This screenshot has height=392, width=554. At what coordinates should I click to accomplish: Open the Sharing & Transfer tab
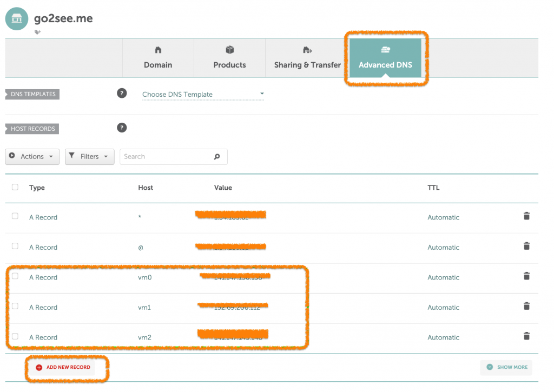(307, 58)
